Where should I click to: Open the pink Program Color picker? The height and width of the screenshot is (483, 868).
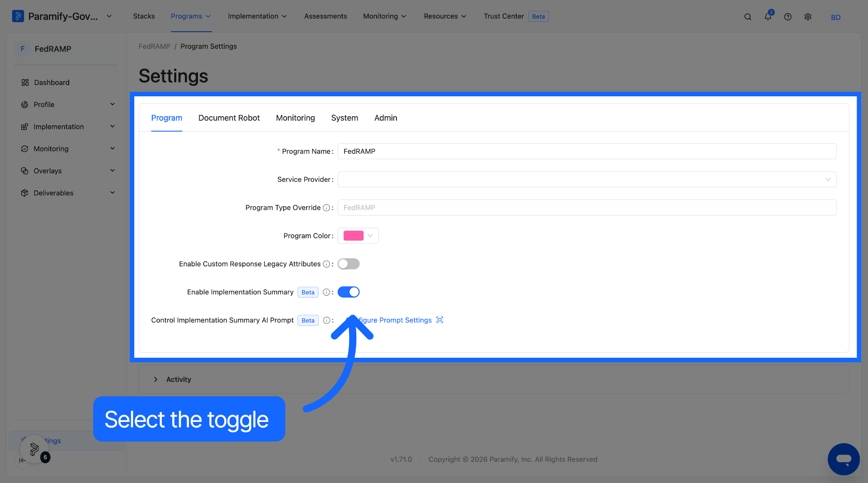[x=358, y=236]
